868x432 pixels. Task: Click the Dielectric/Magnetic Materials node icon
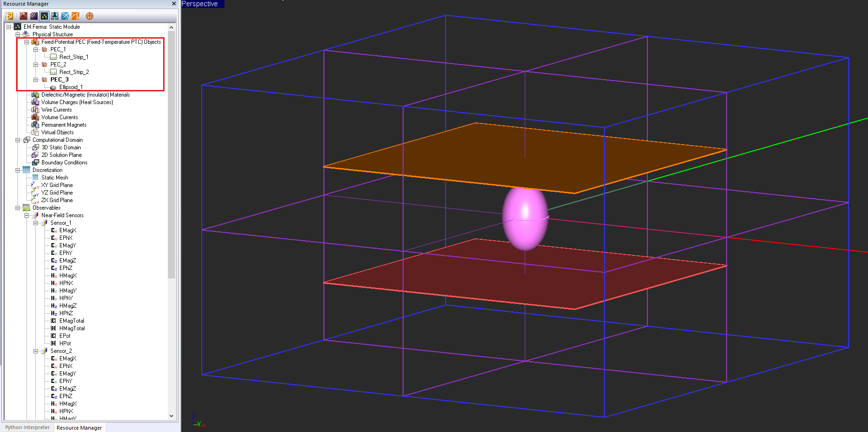(x=35, y=95)
